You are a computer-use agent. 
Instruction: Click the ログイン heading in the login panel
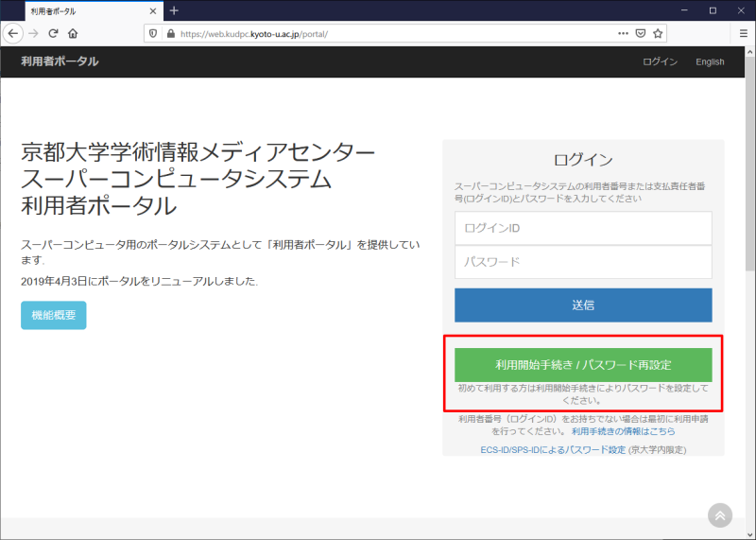coord(583,160)
